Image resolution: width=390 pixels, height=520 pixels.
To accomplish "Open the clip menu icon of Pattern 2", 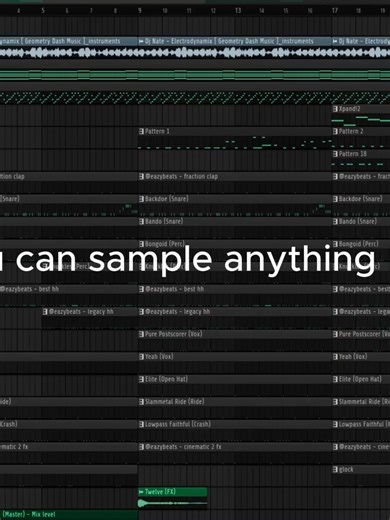I will tap(335, 131).
